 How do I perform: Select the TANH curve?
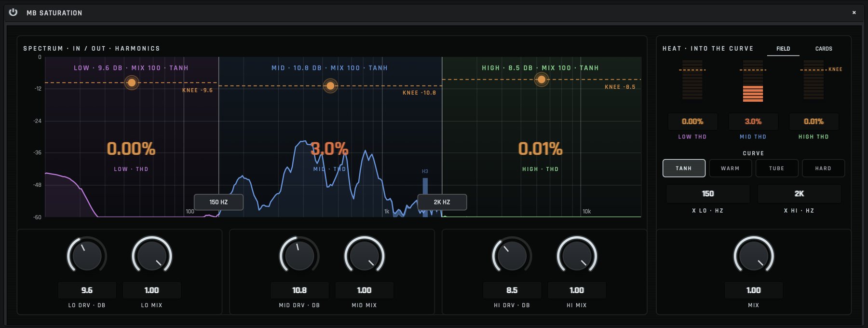pyautogui.click(x=684, y=168)
